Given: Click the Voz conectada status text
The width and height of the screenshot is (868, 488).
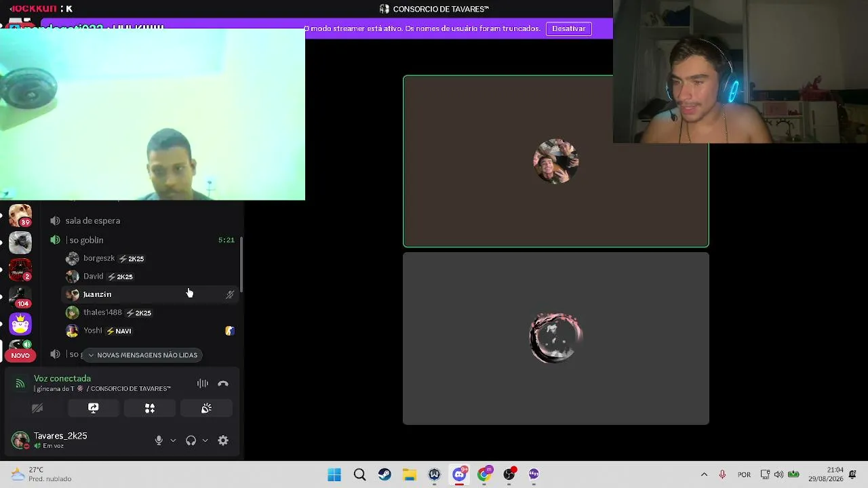Looking at the screenshot, I should (x=62, y=378).
